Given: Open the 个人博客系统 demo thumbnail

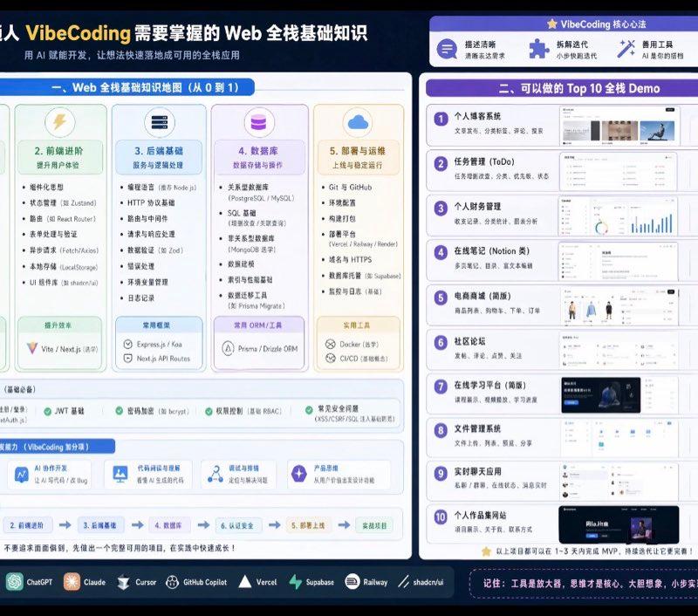Looking at the screenshot, I should coord(619,126).
